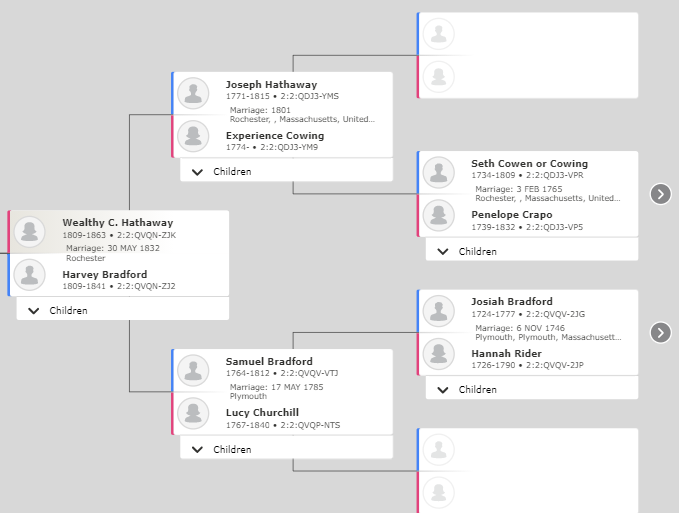This screenshot has height=513, width=679.
Task: Expand ancestors next to Josiah Bradford card
Action: 660,332
